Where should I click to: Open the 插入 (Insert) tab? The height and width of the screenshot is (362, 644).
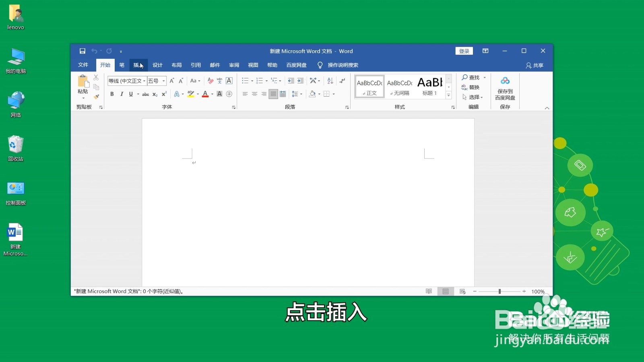[138, 65]
